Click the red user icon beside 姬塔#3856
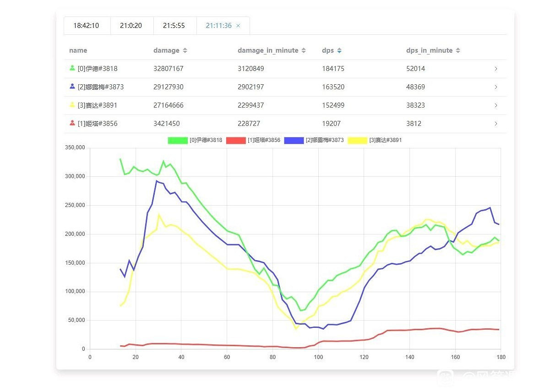The width and height of the screenshot is (556, 392). pyautogui.click(x=72, y=123)
